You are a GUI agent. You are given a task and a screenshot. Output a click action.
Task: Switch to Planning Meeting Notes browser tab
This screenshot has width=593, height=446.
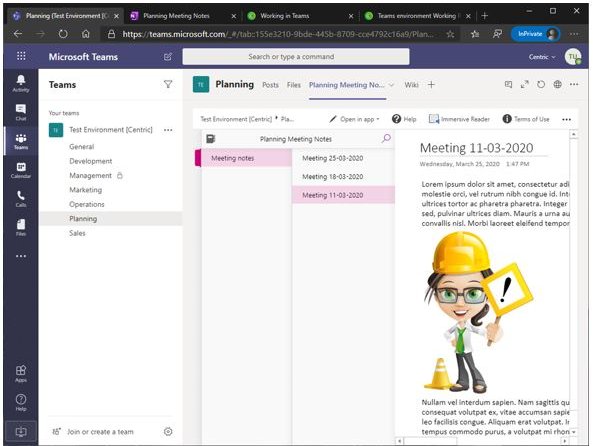click(176, 16)
